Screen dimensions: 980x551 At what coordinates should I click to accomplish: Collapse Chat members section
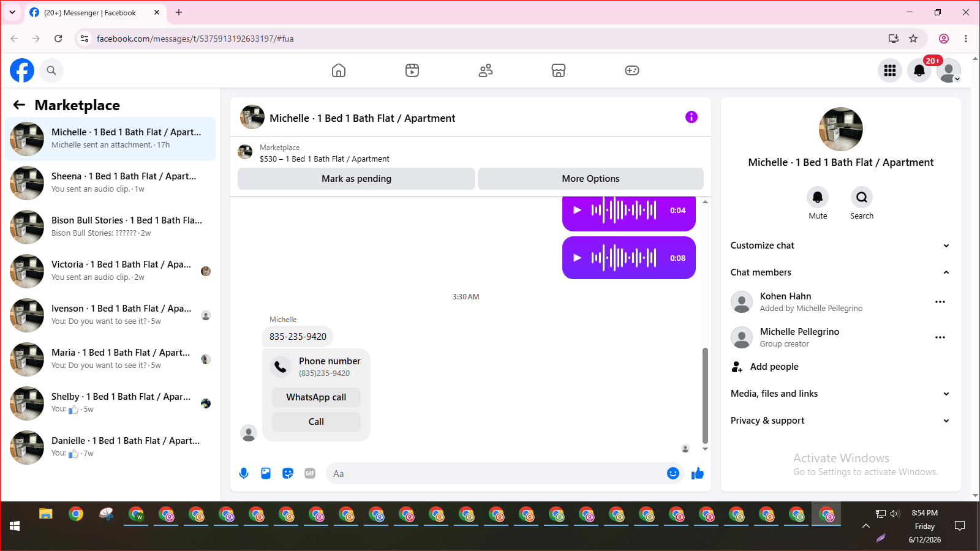click(840, 272)
